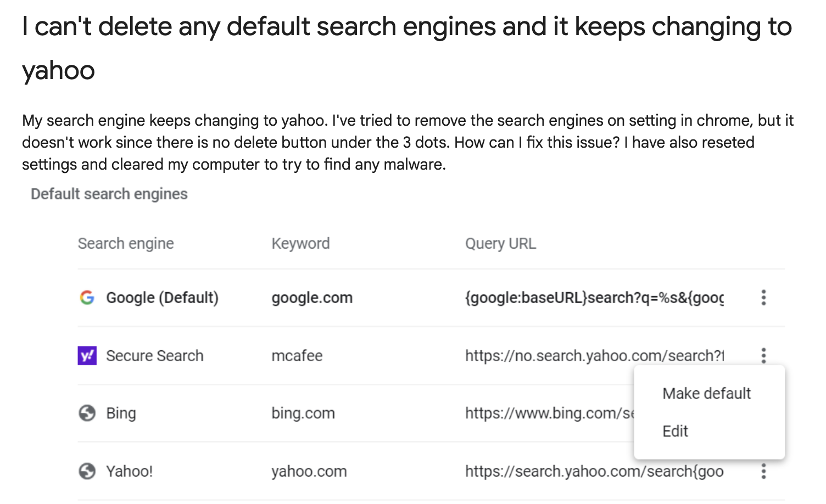Screen dimensions: 826x504
Task: Click the google.com keyword
Action: pyautogui.click(x=312, y=298)
